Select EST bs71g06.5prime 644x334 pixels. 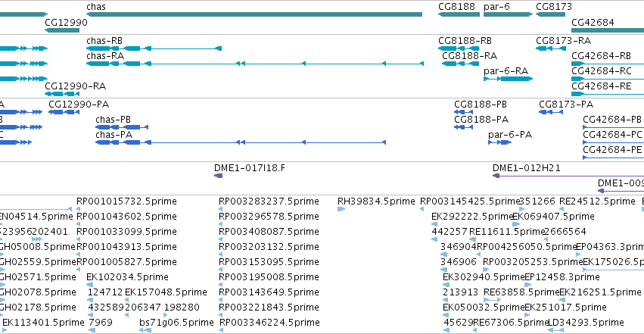[176, 323]
